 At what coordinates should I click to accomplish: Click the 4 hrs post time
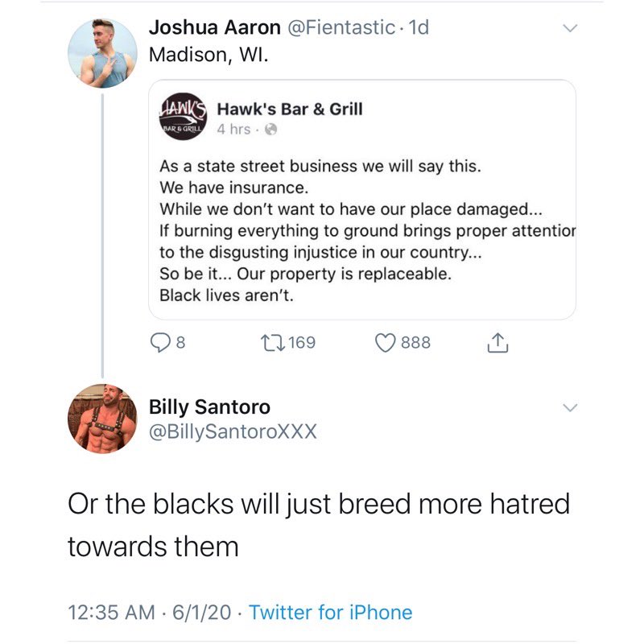pos(234,130)
